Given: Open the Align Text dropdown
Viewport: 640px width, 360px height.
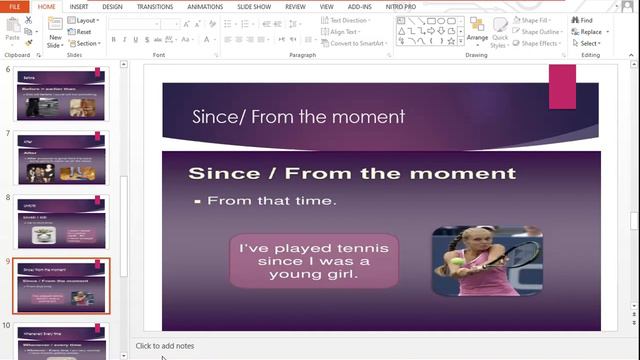Looking at the screenshot, I should [x=340, y=32].
